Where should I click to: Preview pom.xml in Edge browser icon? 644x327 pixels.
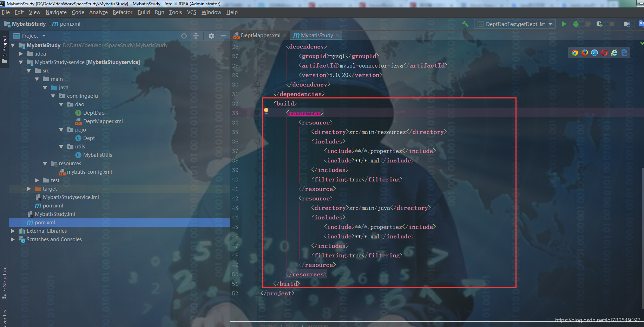(x=624, y=53)
